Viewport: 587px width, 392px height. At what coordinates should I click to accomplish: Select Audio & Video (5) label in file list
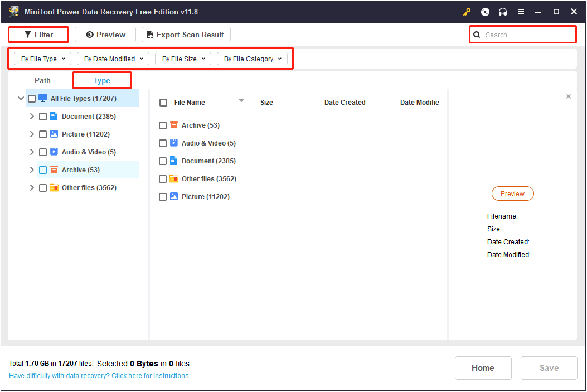(208, 143)
